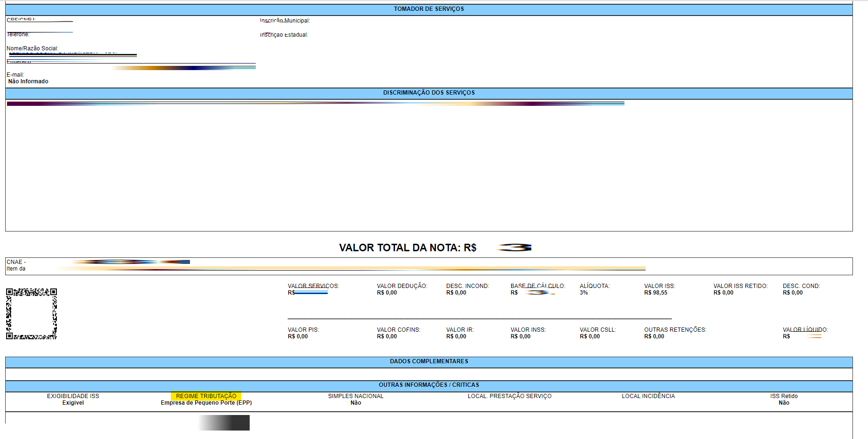Click the QR code image
This screenshot has width=868, height=439.
(32, 314)
